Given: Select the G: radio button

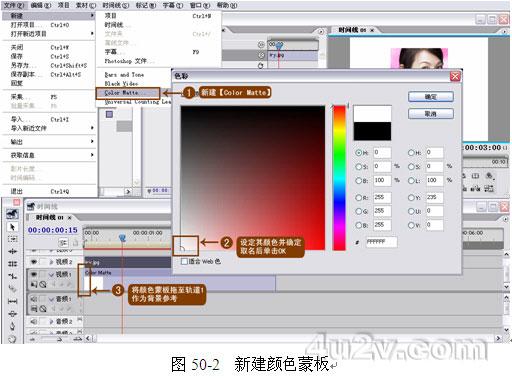Looking at the screenshot, I should coord(359,211).
